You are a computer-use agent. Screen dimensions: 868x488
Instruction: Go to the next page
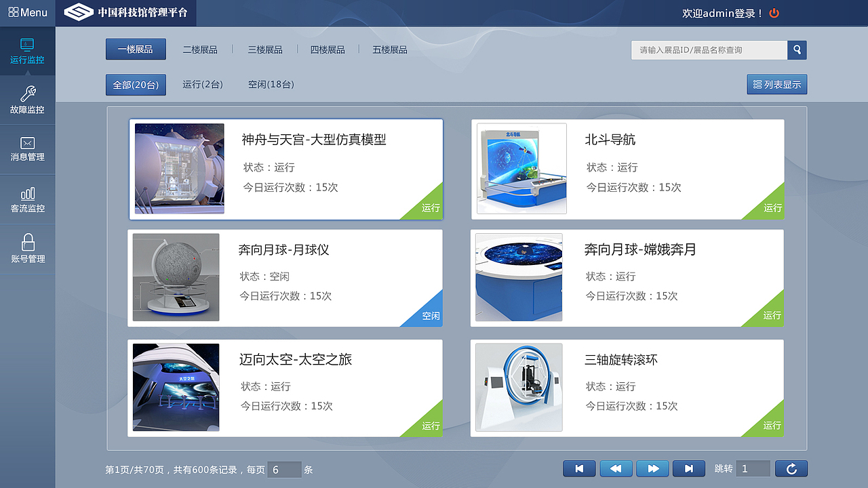coord(652,468)
